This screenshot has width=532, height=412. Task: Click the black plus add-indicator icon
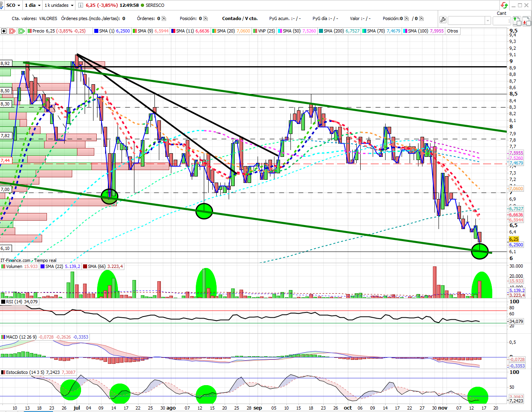pos(4,31)
